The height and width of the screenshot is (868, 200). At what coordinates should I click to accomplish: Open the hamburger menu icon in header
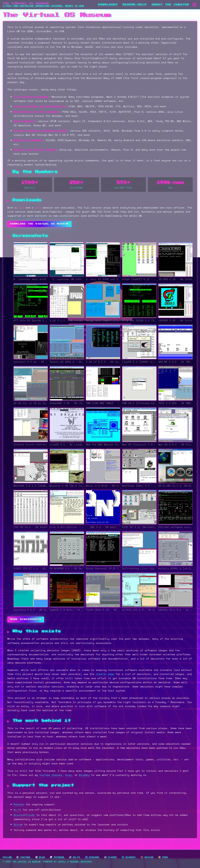pos(194,4)
